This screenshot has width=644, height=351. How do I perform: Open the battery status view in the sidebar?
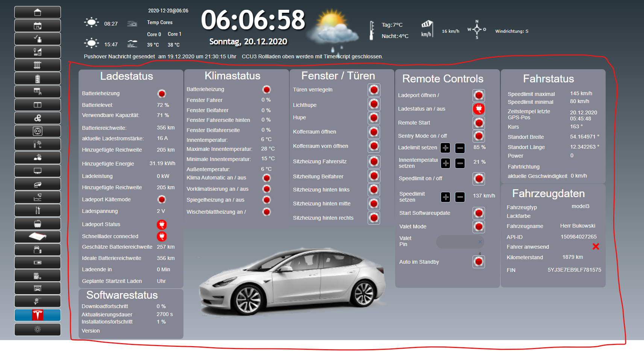38,78
